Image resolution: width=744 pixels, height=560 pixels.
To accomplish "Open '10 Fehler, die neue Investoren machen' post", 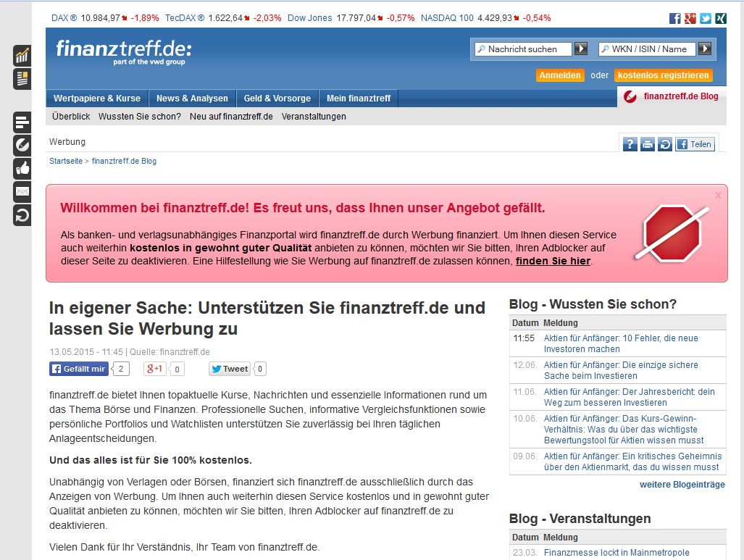I will pyautogui.click(x=621, y=343).
